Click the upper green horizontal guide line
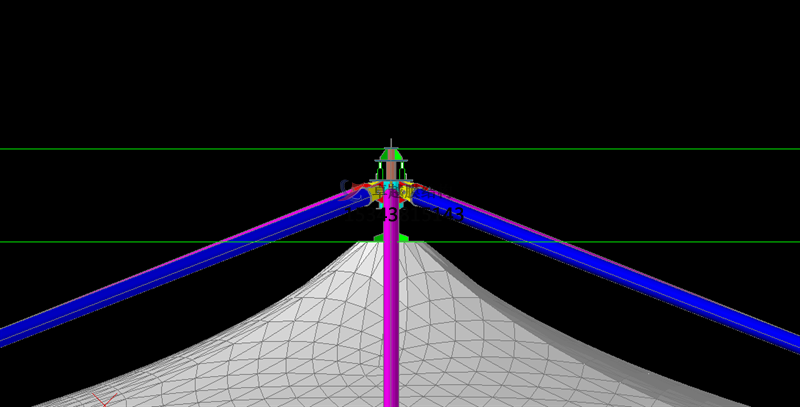 (150, 149)
